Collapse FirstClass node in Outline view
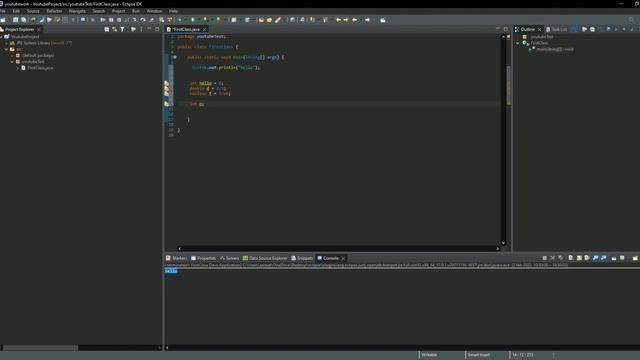The width and height of the screenshot is (640, 360). click(518, 43)
